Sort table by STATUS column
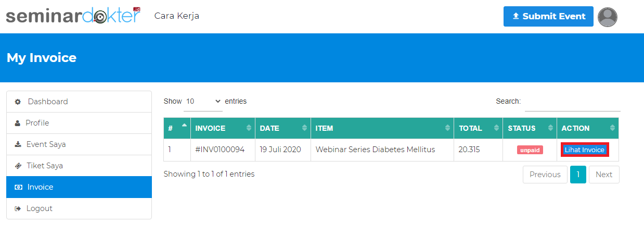 tap(529, 128)
